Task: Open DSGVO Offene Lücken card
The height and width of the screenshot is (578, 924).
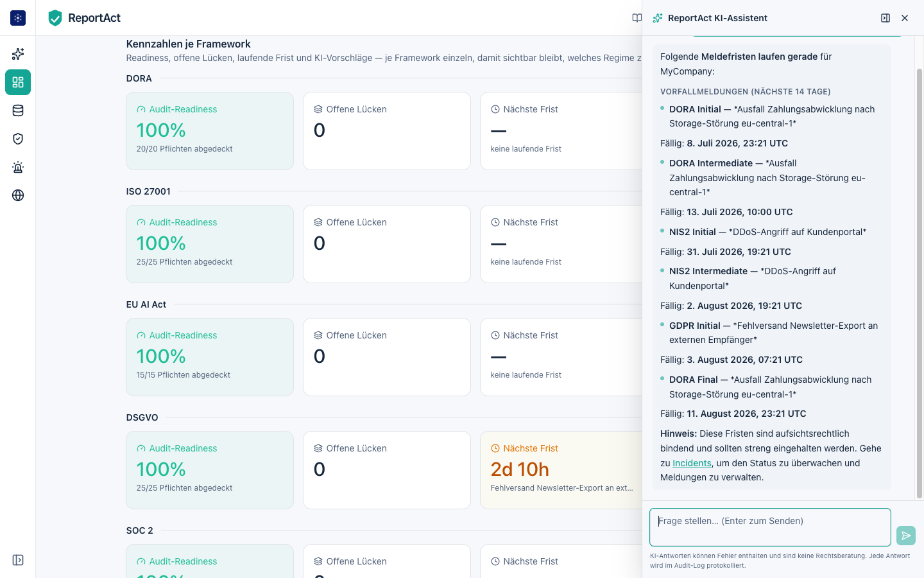Action: [x=387, y=470]
